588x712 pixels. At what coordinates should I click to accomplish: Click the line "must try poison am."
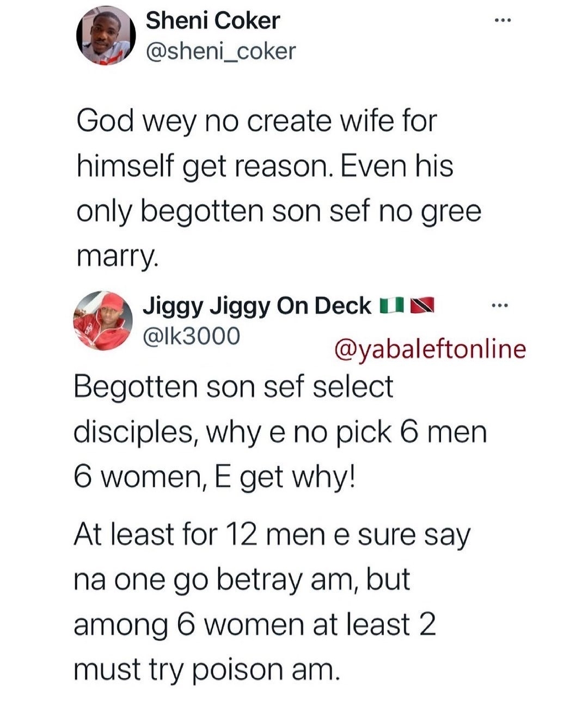pyautogui.click(x=207, y=670)
